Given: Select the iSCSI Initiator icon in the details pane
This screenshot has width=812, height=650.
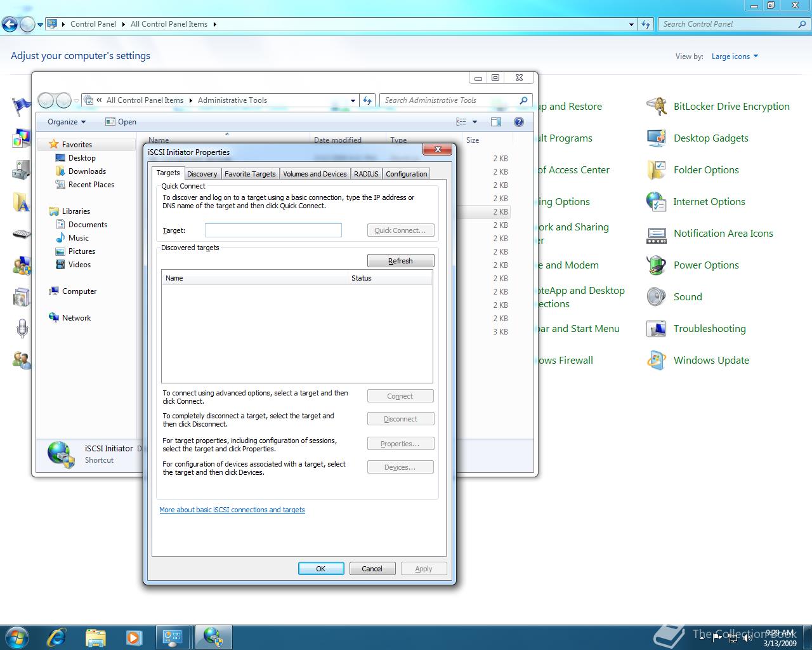Looking at the screenshot, I should point(61,454).
